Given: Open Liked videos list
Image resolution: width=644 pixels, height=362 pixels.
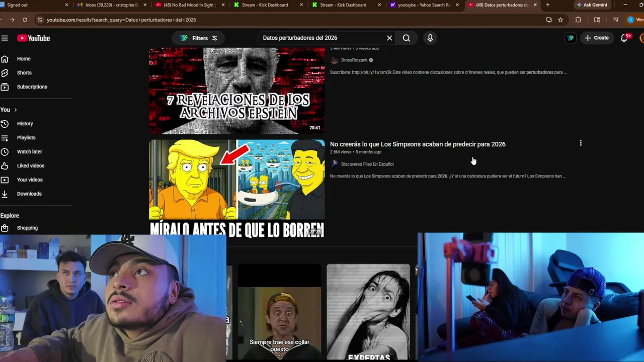Looking at the screenshot, I should (x=30, y=166).
